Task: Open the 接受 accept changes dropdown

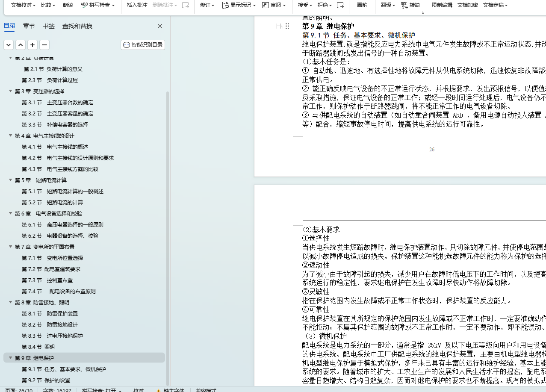Action: pyautogui.click(x=305, y=5)
